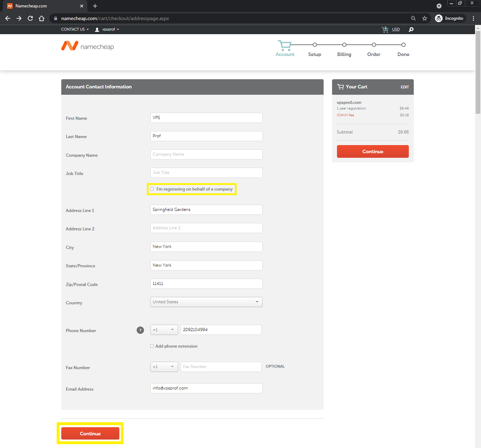Click the ICANN fee link
Viewport: 481px width, 448px height.
(345, 115)
